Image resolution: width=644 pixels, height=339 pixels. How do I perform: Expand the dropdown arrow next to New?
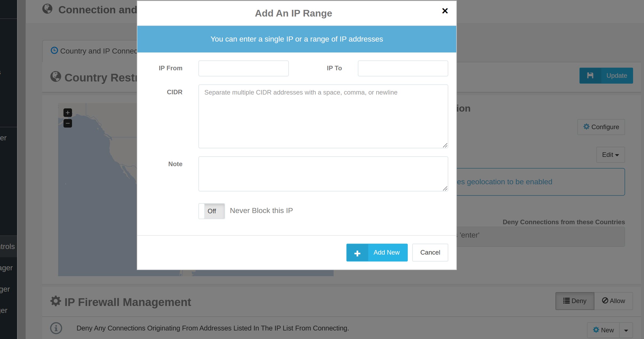(627, 330)
